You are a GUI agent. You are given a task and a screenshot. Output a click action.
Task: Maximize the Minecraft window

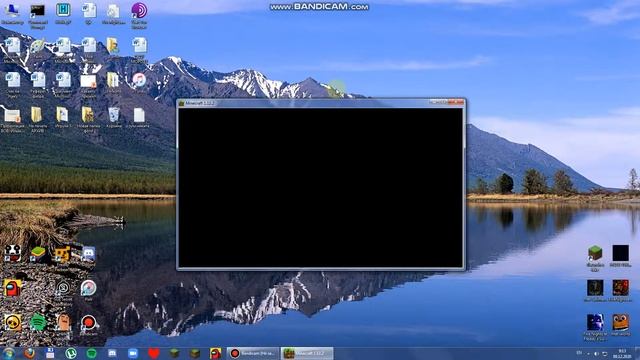(444, 102)
